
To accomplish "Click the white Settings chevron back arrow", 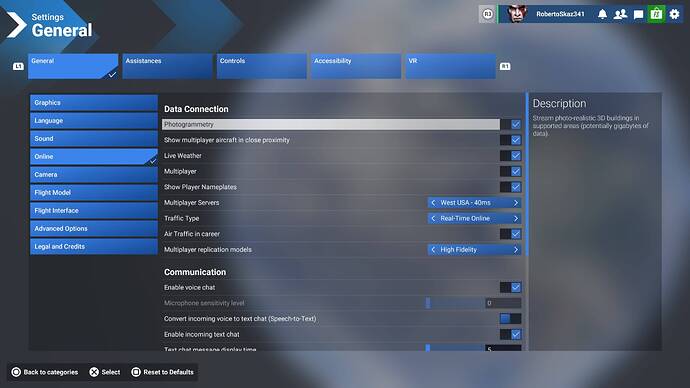I will 16,24.
